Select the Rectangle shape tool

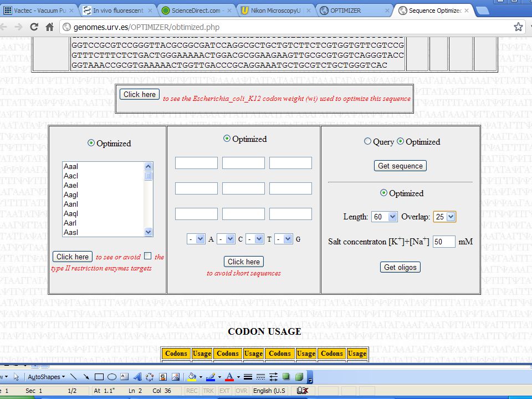point(99,377)
